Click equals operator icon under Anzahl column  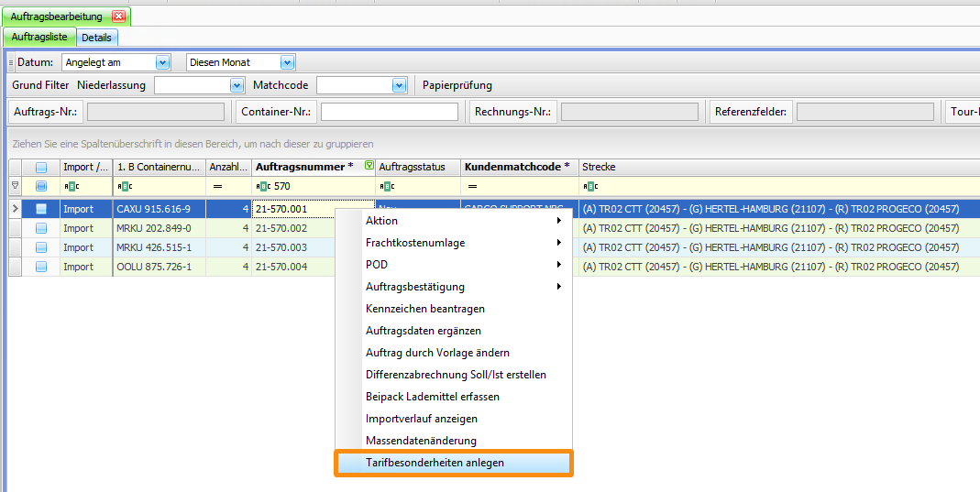click(x=217, y=186)
